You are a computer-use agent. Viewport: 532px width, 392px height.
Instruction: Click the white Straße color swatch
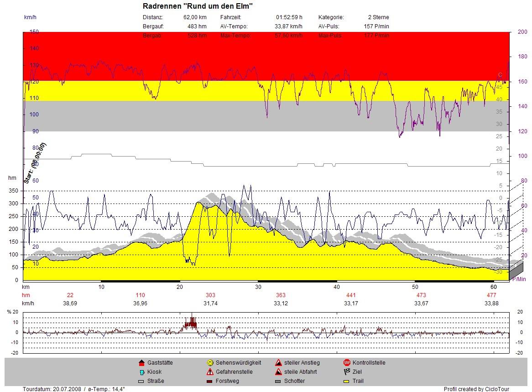click(141, 381)
